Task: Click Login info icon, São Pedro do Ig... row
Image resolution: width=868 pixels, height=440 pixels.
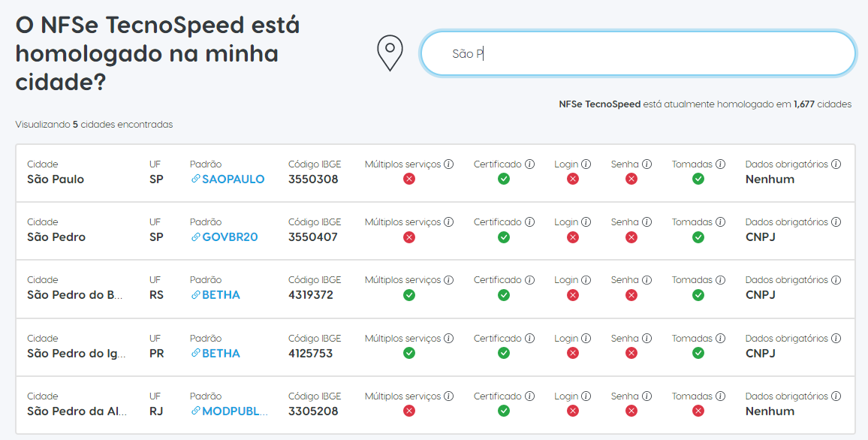Action: (586, 338)
